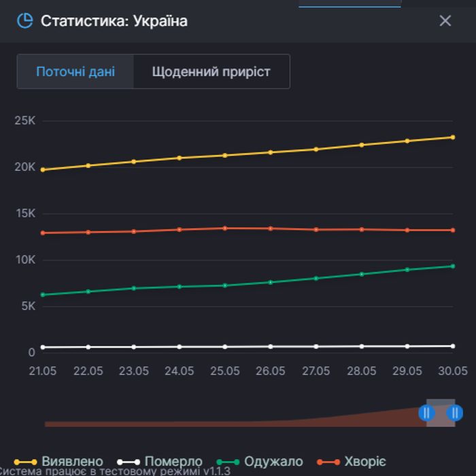Toggle the Виявлено series in legend
Image resolution: width=476 pixels, height=476 pixels.
pyautogui.click(x=59, y=462)
